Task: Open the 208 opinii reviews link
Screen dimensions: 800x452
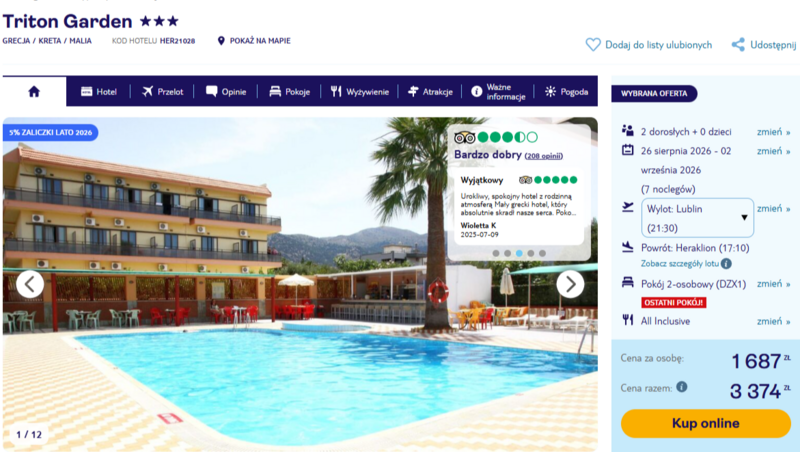Action: tap(544, 156)
